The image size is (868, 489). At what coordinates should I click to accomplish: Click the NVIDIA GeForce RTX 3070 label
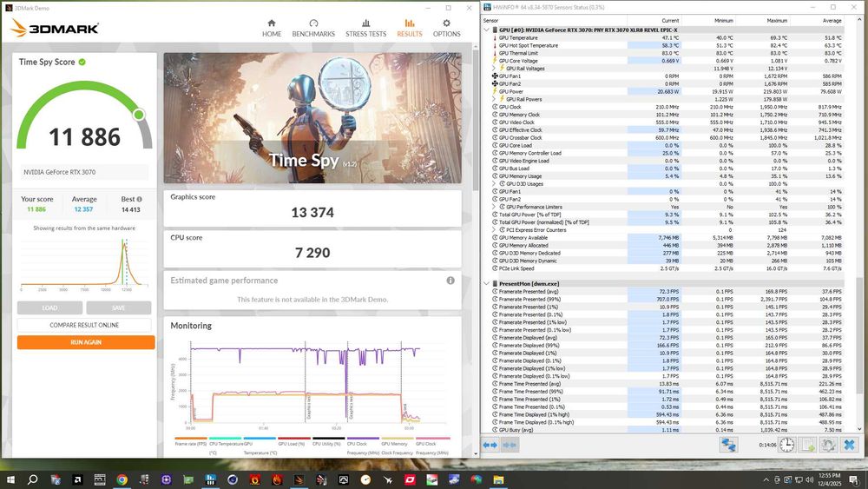point(59,172)
